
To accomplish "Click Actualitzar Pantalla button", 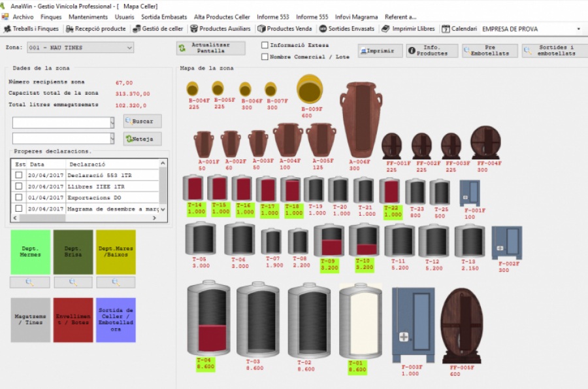I will (211, 48).
